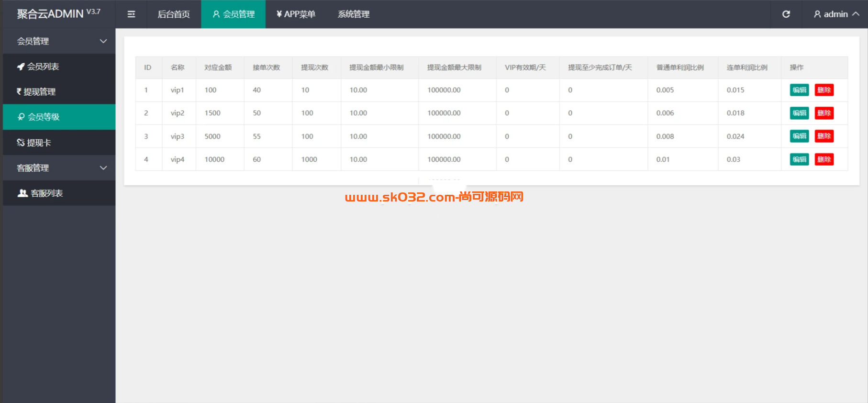
Task: Delete the vip2 row
Action: (824, 113)
